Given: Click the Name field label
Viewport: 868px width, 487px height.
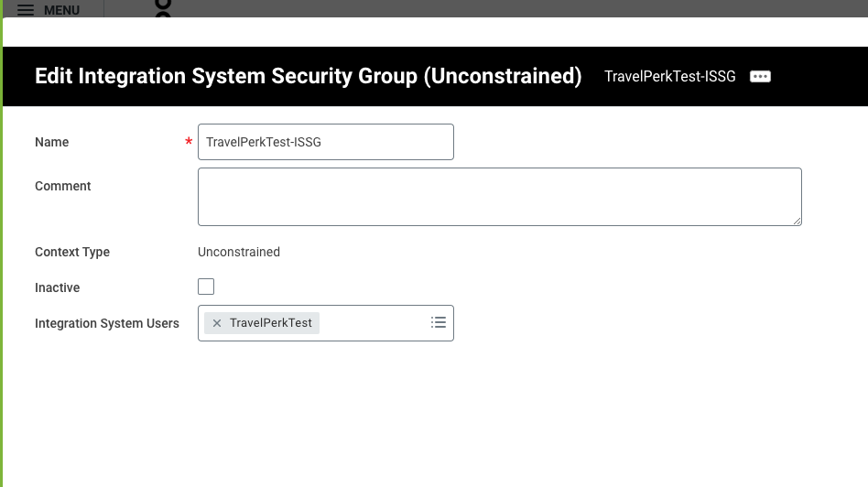Looking at the screenshot, I should pos(51,142).
